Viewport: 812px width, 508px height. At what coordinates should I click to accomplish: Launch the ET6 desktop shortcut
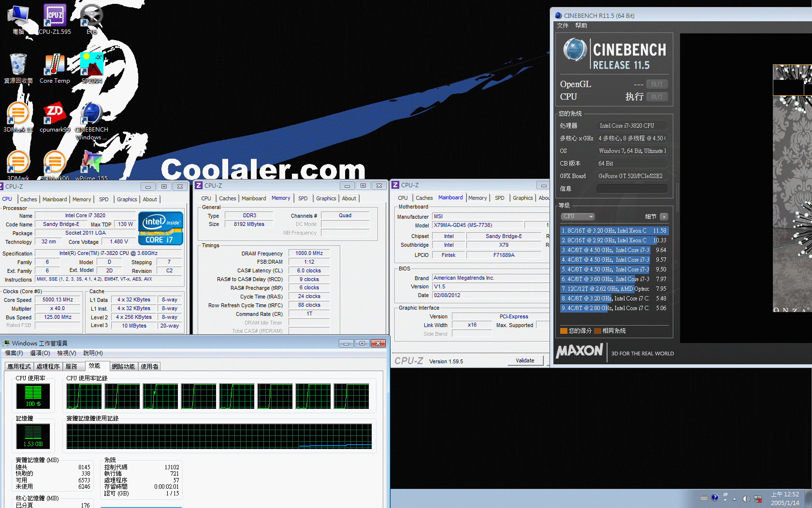point(91,19)
